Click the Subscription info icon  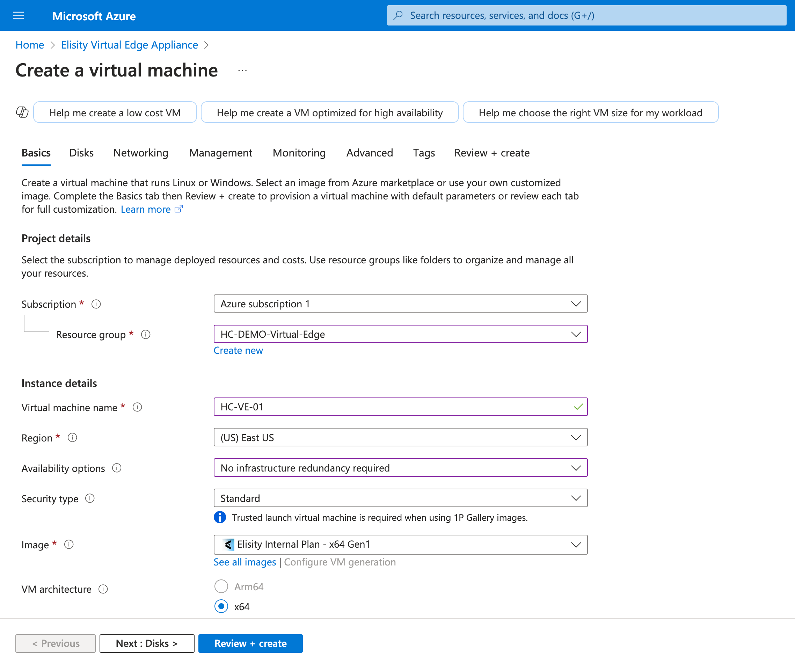tap(96, 304)
